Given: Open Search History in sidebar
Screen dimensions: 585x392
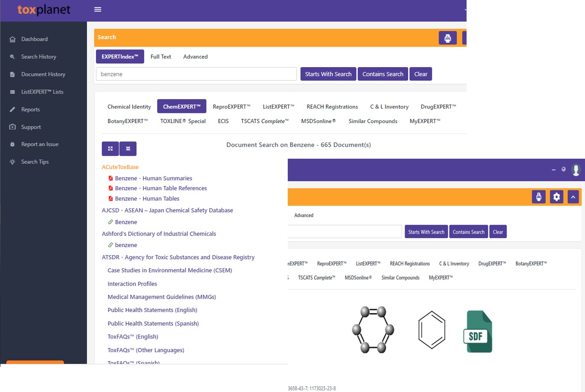Looking at the screenshot, I should point(39,57).
